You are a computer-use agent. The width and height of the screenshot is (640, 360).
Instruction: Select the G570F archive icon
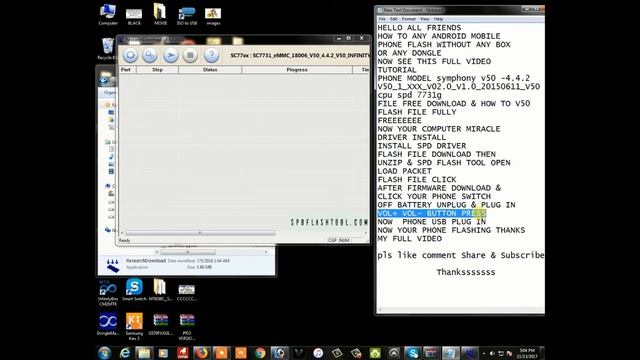[x=160, y=324]
